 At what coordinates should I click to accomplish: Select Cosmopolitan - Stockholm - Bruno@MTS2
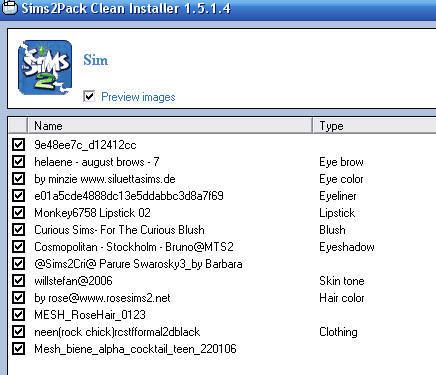coord(134,247)
